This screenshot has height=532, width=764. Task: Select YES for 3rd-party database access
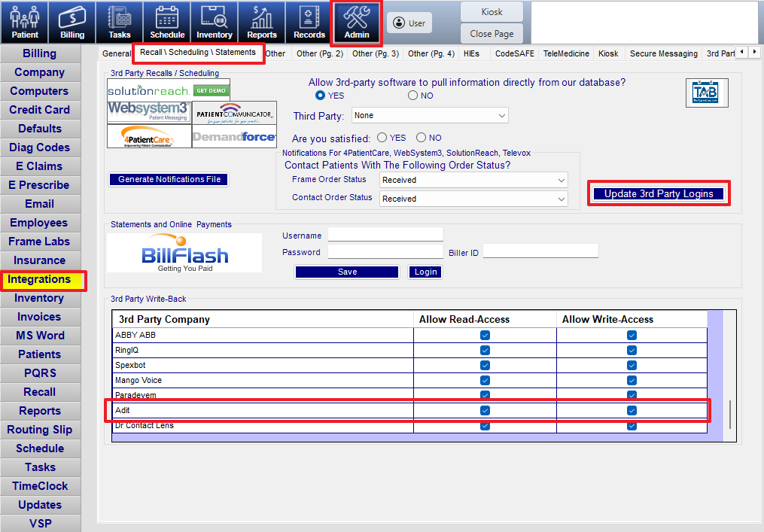tap(321, 96)
